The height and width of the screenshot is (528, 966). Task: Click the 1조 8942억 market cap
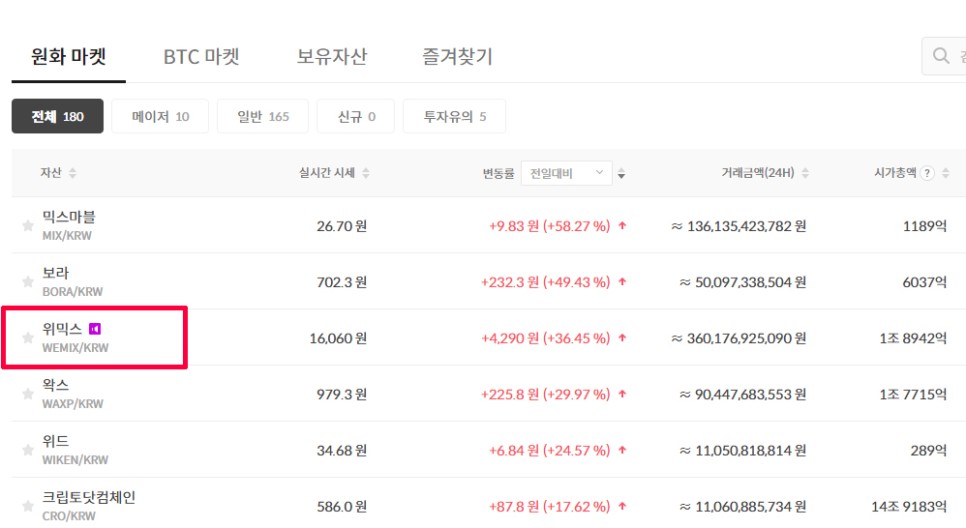click(913, 338)
